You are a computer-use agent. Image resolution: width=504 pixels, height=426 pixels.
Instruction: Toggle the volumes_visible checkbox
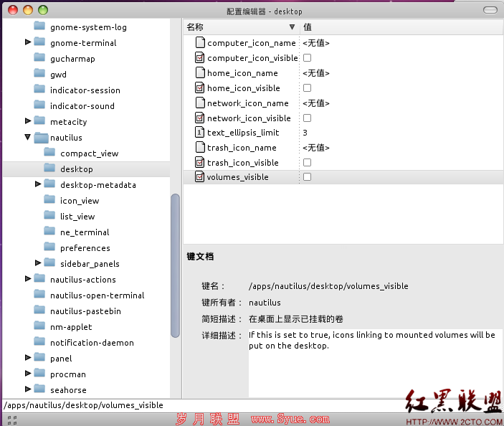point(308,177)
